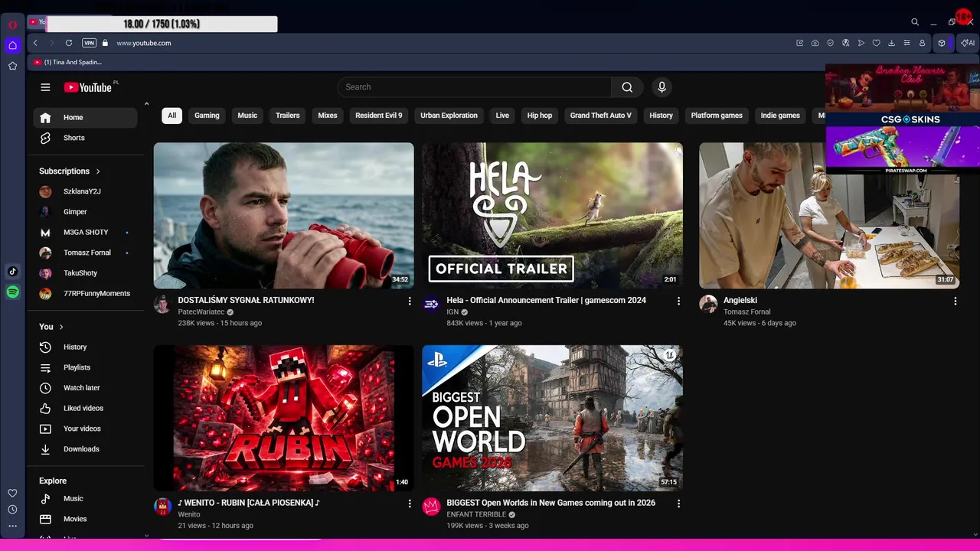980x551 pixels.
Task: Click the www.youtube.com address text
Action: coord(144,43)
